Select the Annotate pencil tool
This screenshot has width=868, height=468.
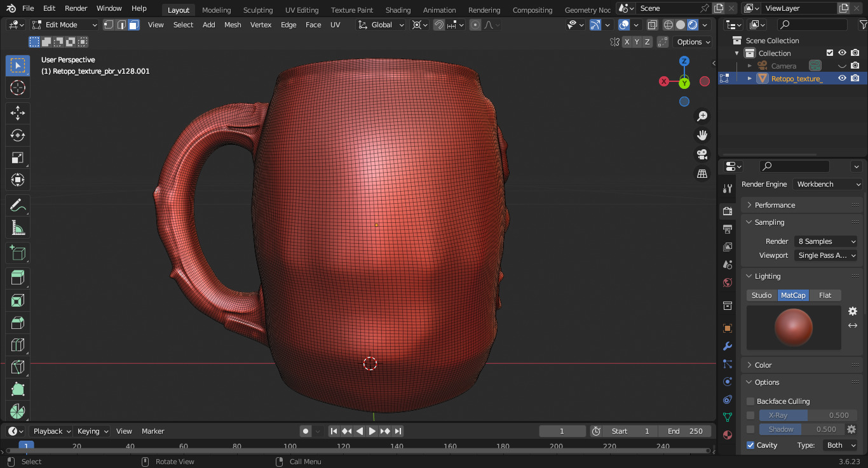coord(18,205)
